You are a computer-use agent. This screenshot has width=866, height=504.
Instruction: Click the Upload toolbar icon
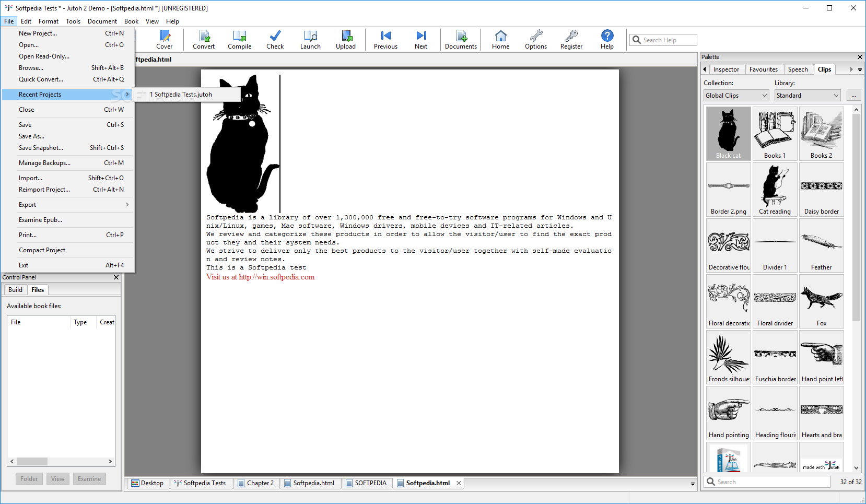[x=346, y=40]
